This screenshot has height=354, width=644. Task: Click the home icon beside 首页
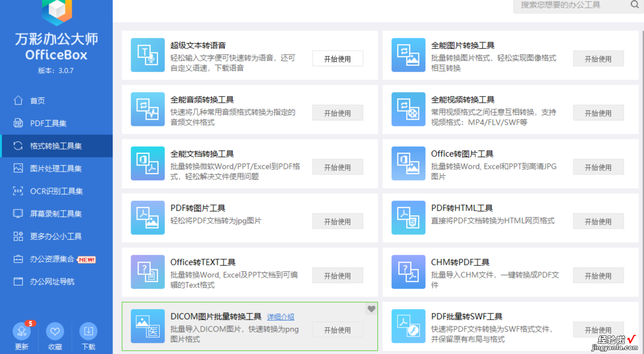pyautogui.click(x=18, y=100)
